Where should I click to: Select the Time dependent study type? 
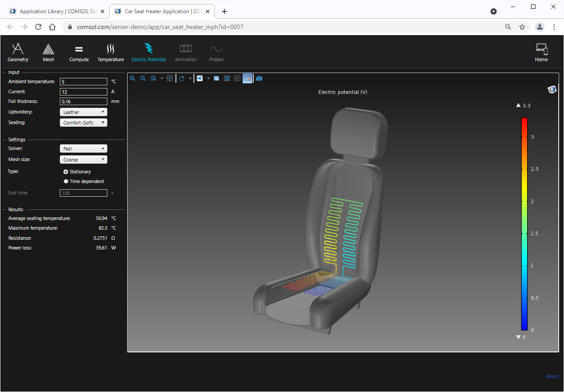pyautogui.click(x=66, y=181)
